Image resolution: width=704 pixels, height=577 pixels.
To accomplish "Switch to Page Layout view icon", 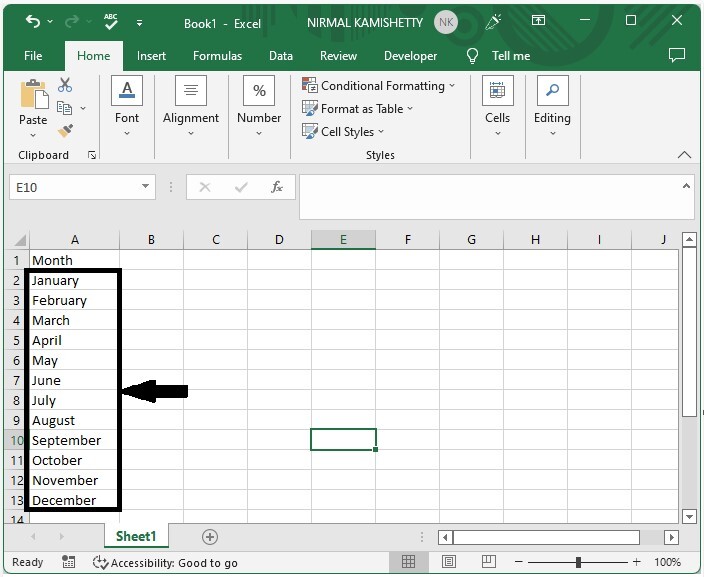I will coord(449,561).
